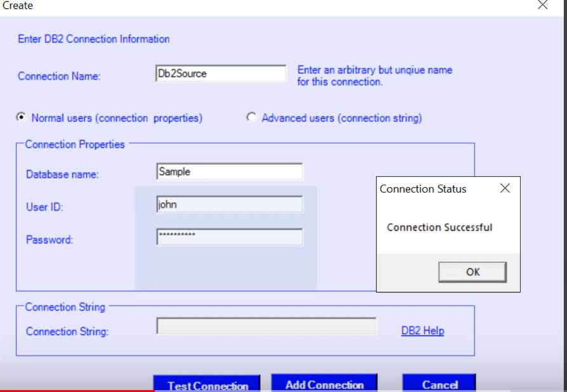Open the DB2 Help link

coord(422,330)
